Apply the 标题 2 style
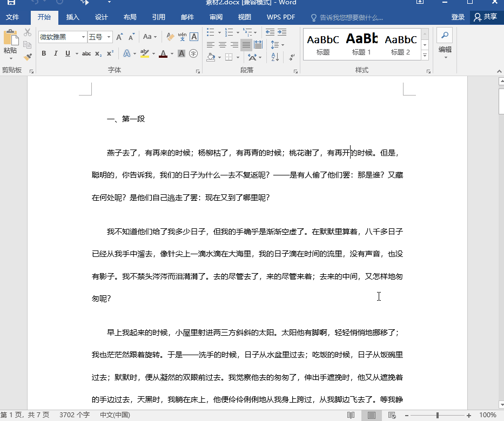Screen dimensions: 504x421 [400, 44]
